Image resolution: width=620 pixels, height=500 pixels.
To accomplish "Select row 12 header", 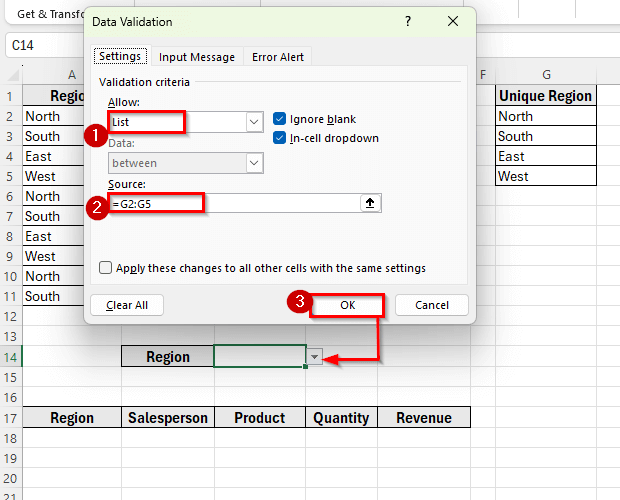I will pyautogui.click(x=11, y=317).
